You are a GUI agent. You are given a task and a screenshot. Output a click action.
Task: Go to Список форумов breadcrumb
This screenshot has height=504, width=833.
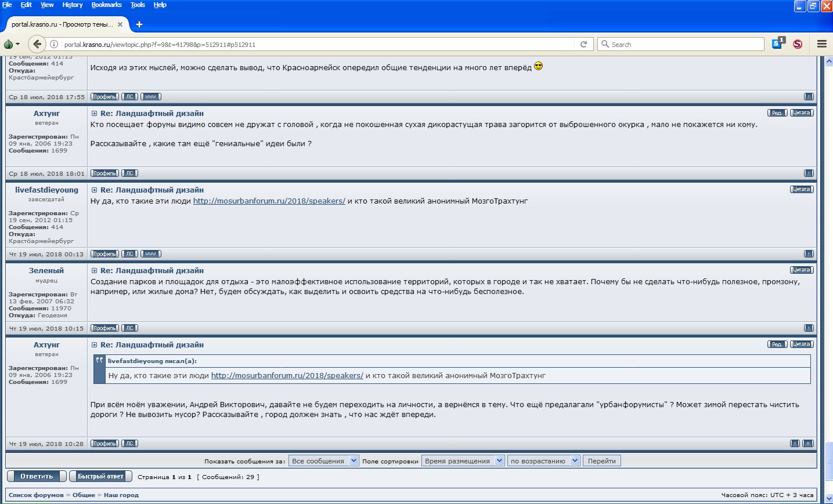[36, 495]
